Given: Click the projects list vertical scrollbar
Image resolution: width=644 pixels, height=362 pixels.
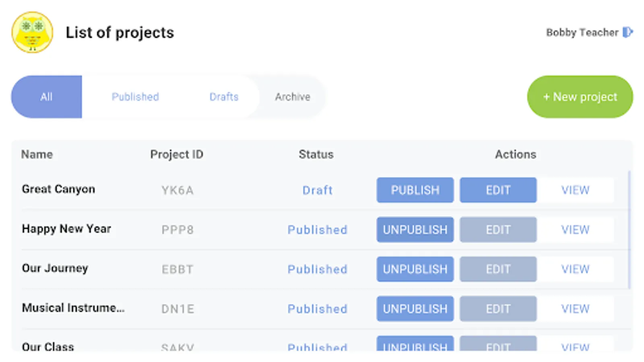Looking at the screenshot, I should tap(629, 230).
